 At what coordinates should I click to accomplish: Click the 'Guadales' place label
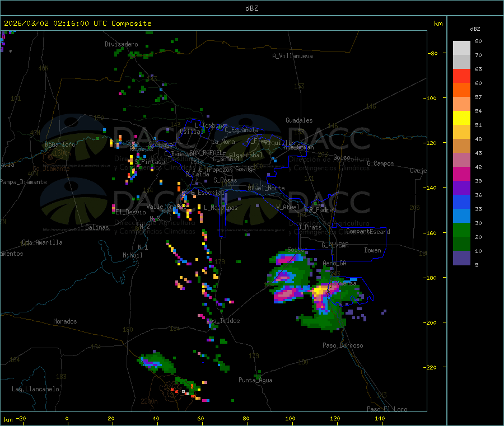(299, 120)
